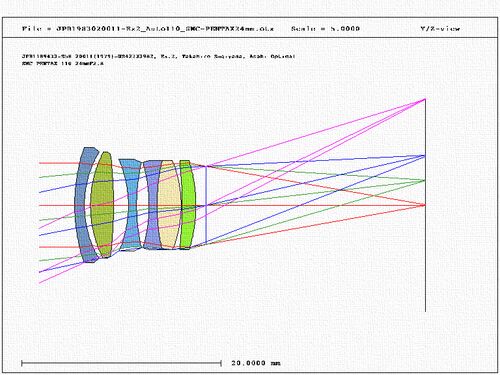Screen dimensions: 500x375
Task: Click the SMC PENTAX 110 24mm caption line
Action: click(63, 63)
